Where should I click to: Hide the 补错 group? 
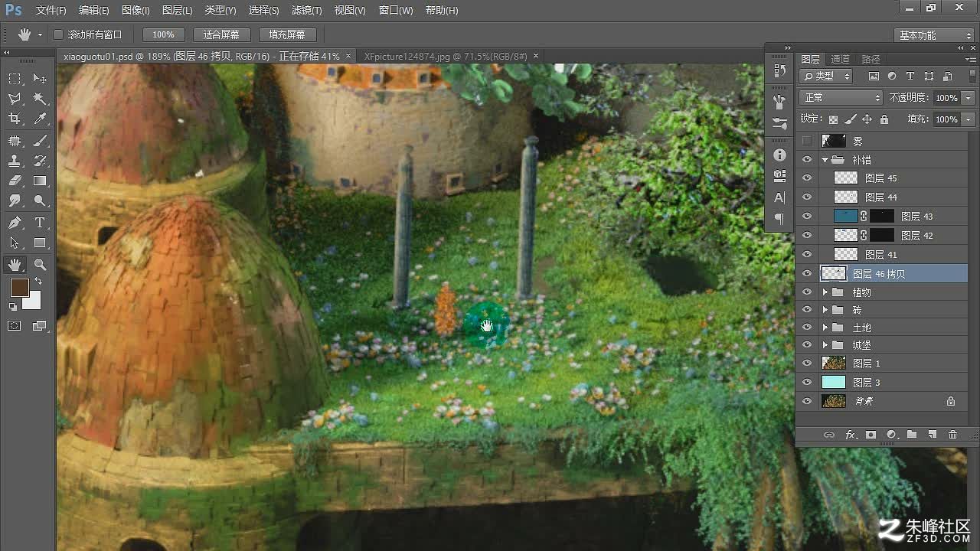click(807, 160)
